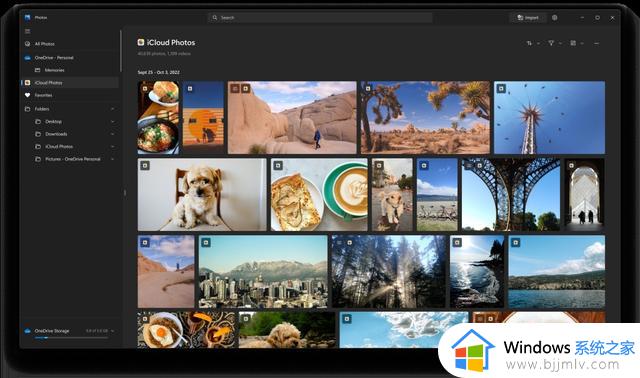Click the OneDrive storage usage bar
This screenshot has height=378, width=640.
pos(71,338)
